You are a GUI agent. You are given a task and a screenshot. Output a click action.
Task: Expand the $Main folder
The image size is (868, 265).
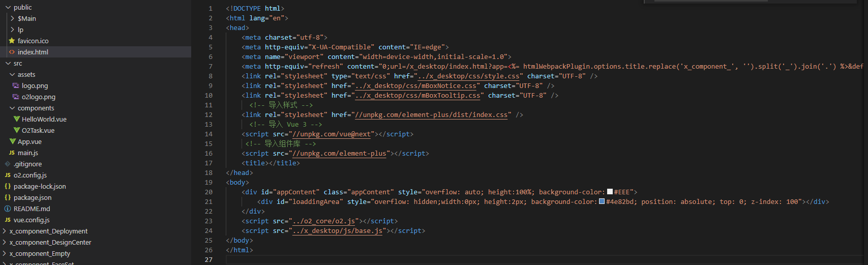pyautogui.click(x=12, y=18)
